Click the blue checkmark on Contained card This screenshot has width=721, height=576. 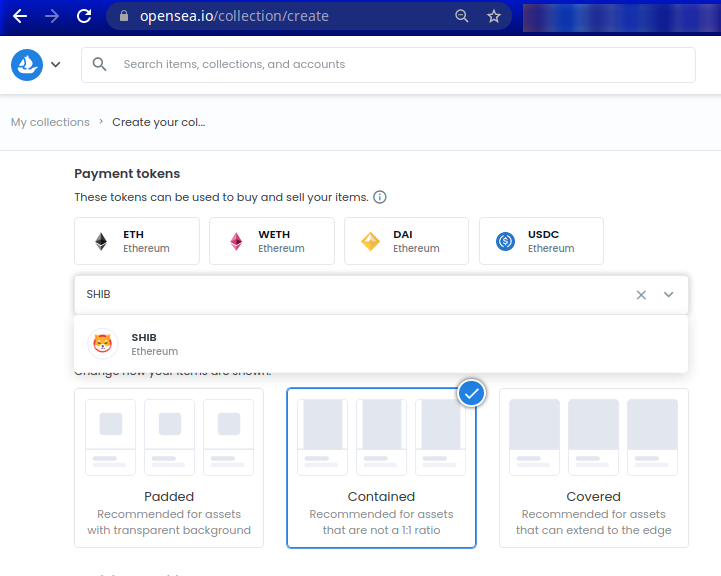coord(471,394)
